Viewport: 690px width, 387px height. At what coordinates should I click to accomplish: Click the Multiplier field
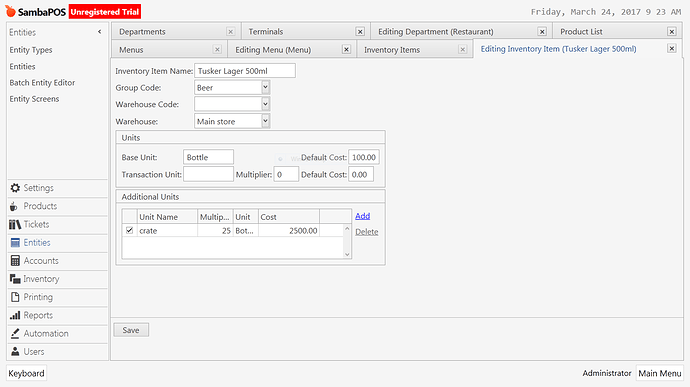[286, 174]
